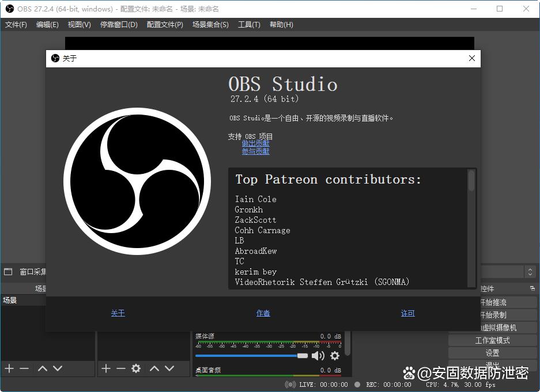
Task: Expand the dropdown spinner at right of source toolbar
Action: 530,272
